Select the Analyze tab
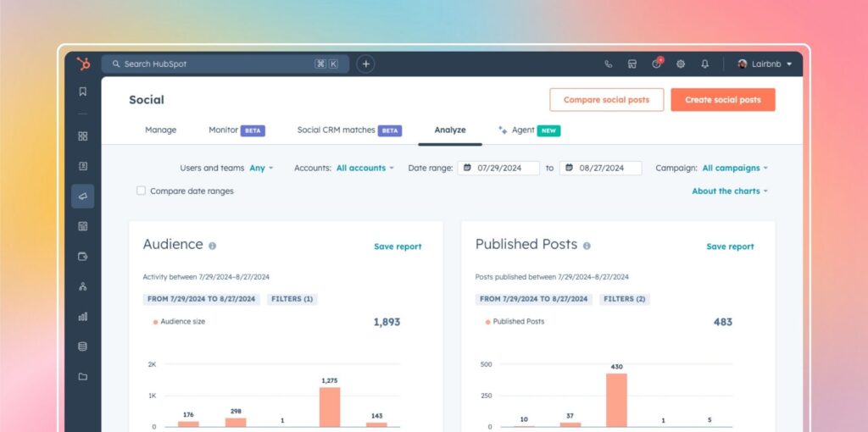The height and width of the screenshot is (432, 868). pyautogui.click(x=450, y=130)
